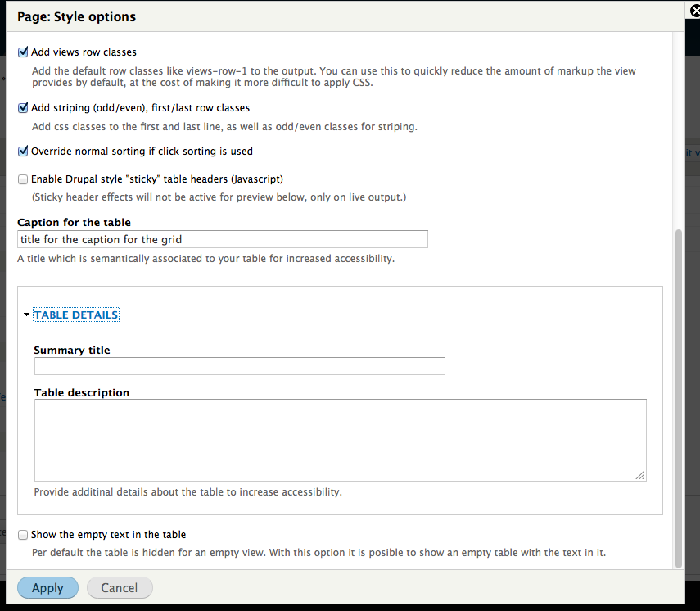Screen dimensions: 700x611
Task: Click the dialog's vertical scrollbar thumb
Action: point(679,398)
